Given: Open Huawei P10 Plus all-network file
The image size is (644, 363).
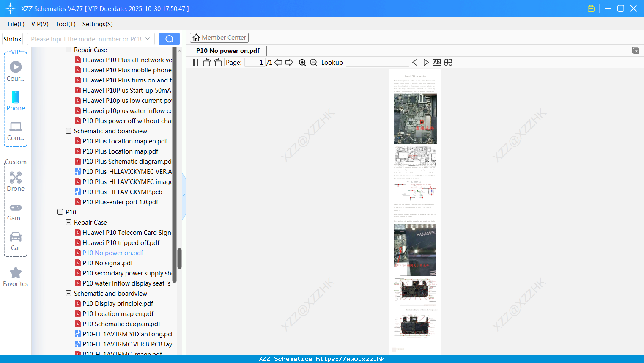Looking at the screenshot, I should (123, 60).
